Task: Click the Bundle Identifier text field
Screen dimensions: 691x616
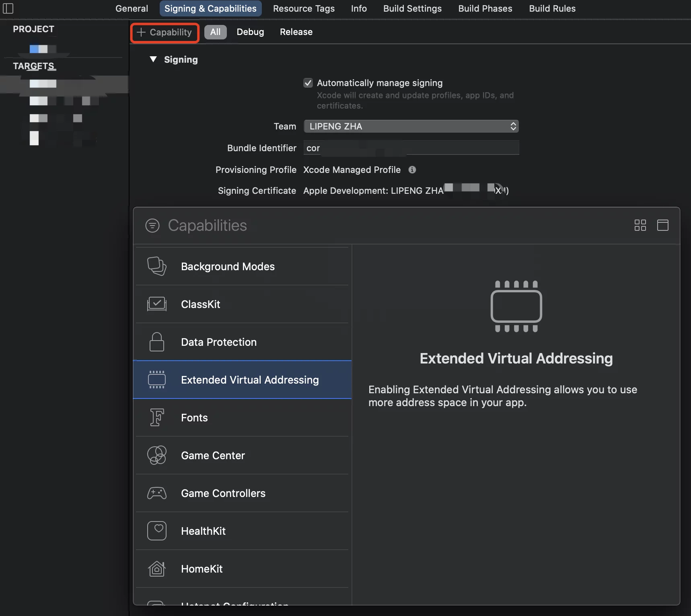Action: tap(411, 148)
